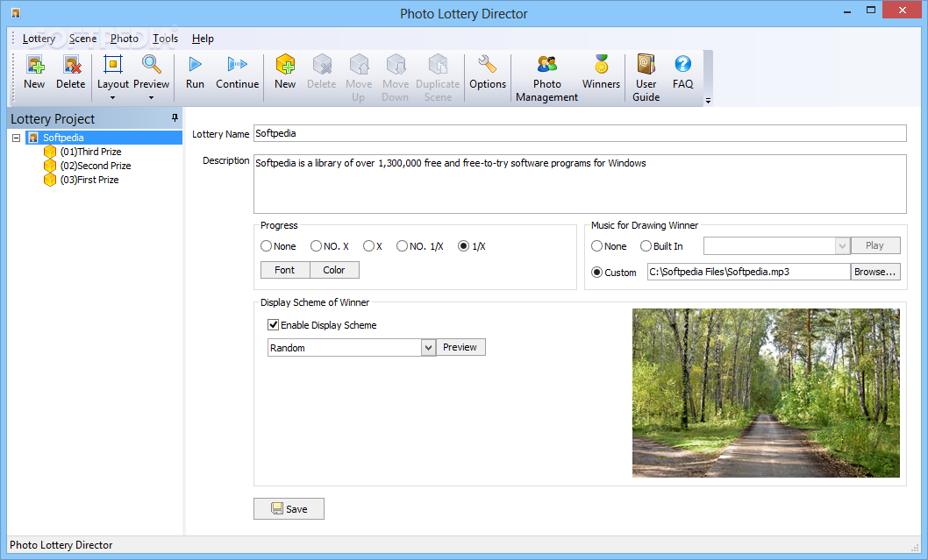
Task: Click the app icon in title bar
Action: 16,13
